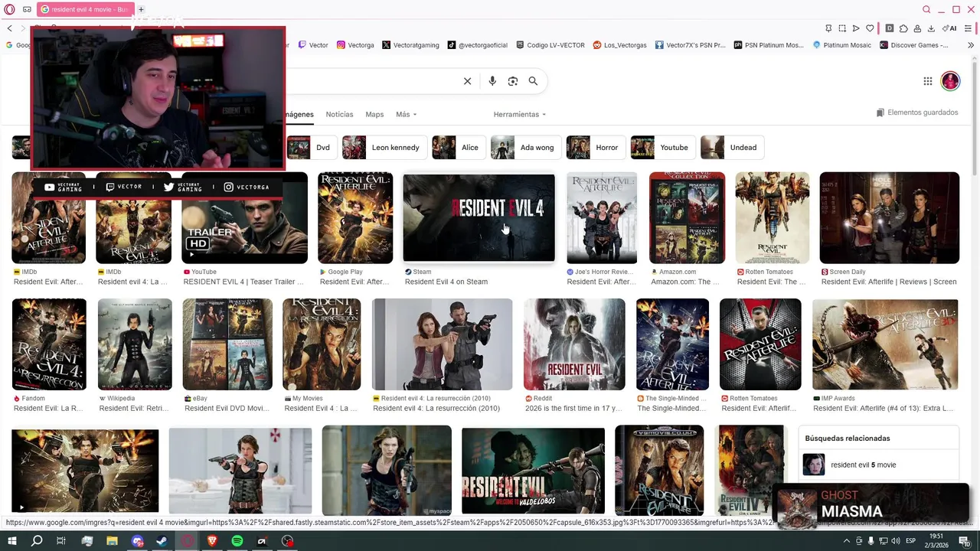Screen dimensions: 980x551
Task: Open Spotify from the taskbar
Action: (x=237, y=541)
